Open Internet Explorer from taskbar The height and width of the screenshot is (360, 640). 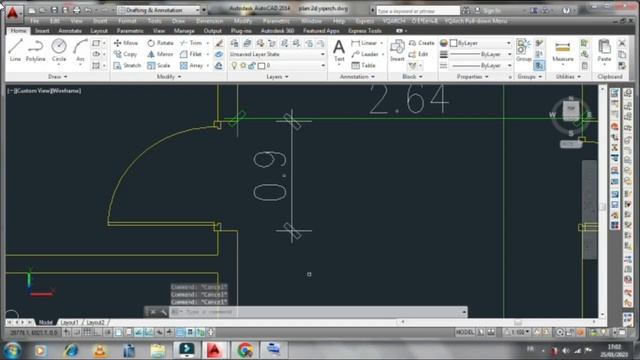coord(71,350)
